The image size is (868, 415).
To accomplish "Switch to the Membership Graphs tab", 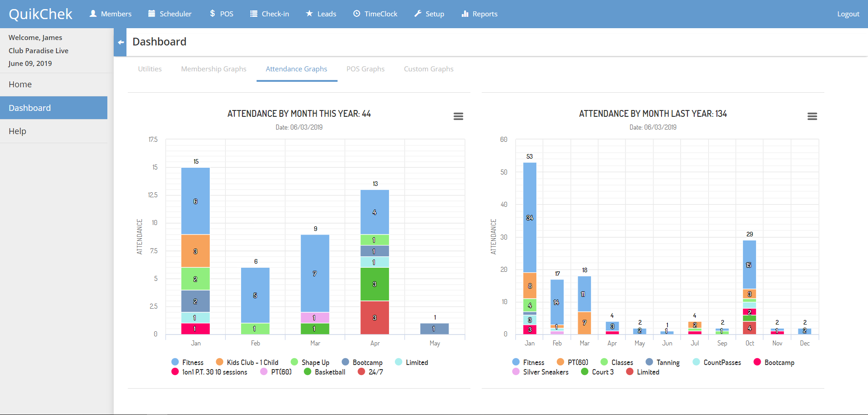I will click(x=213, y=69).
